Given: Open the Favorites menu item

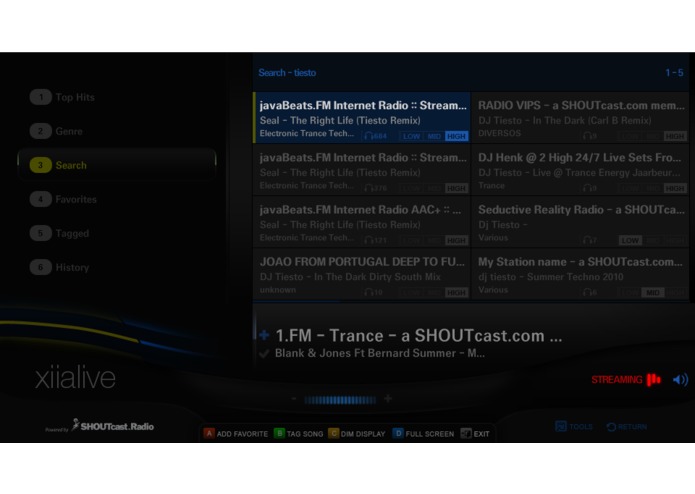Looking at the screenshot, I should pyautogui.click(x=63, y=199).
